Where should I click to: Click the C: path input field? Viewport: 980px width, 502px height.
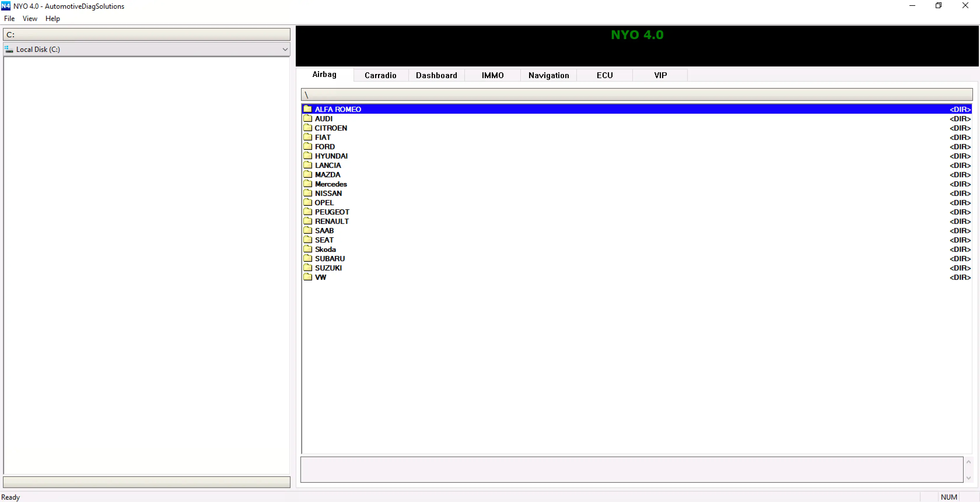pos(146,34)
